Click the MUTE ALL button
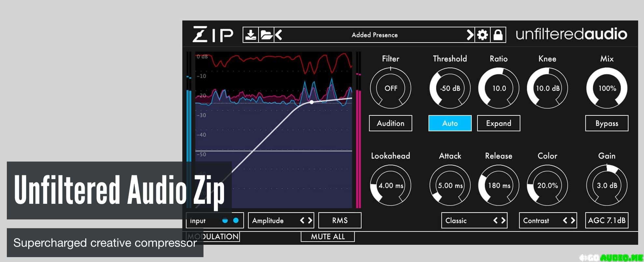644x262 pixels. [x=328, y=237]
